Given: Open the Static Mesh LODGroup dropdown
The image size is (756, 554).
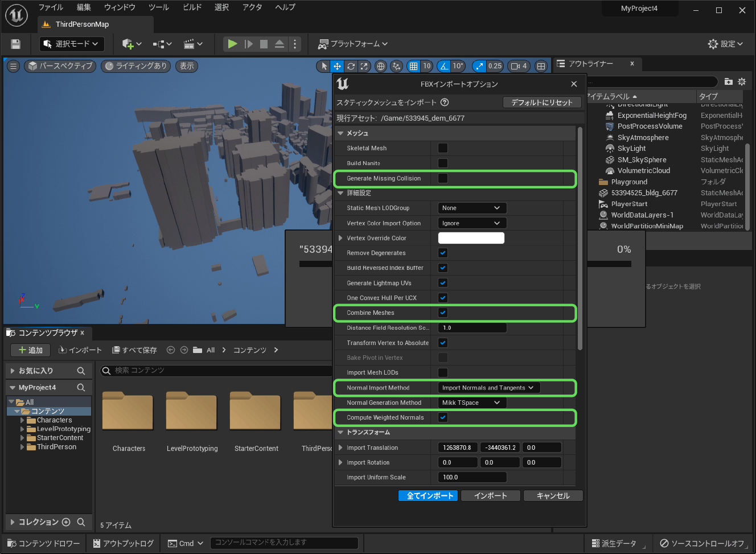Looking at the screenshot, I should tap(472, 208).
